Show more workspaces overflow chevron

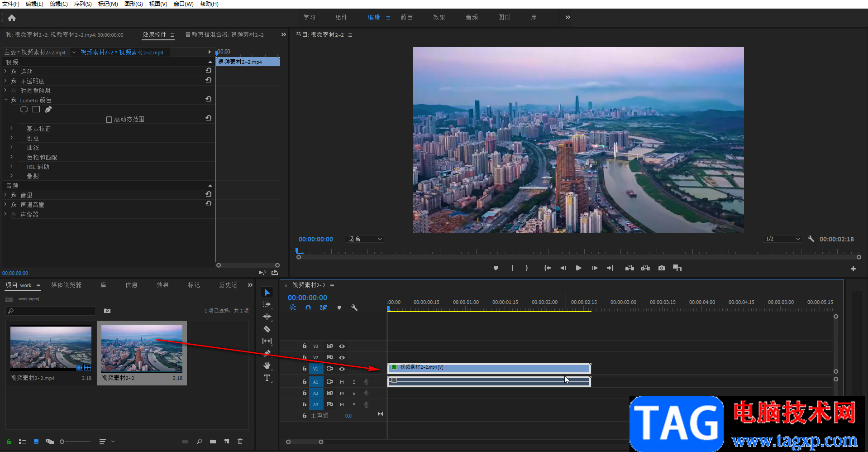point(568,17)
